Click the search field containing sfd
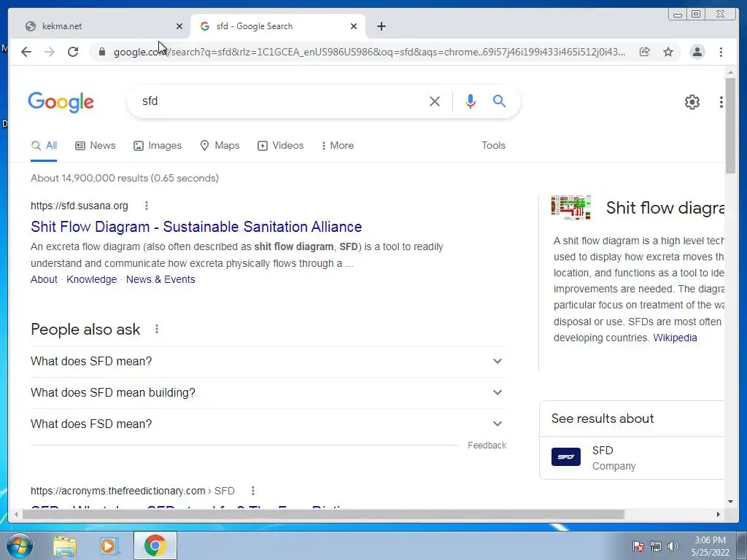The height and width of the screenshot is (560, 747). 281,101
